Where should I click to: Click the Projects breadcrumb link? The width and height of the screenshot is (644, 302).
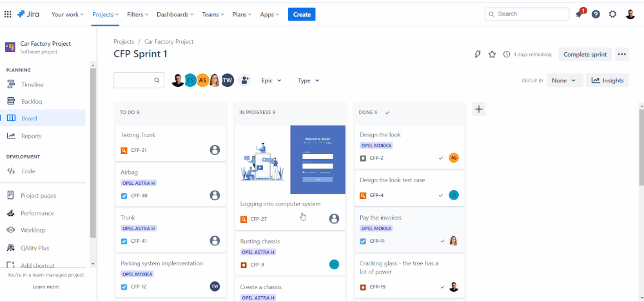[124, 41]
